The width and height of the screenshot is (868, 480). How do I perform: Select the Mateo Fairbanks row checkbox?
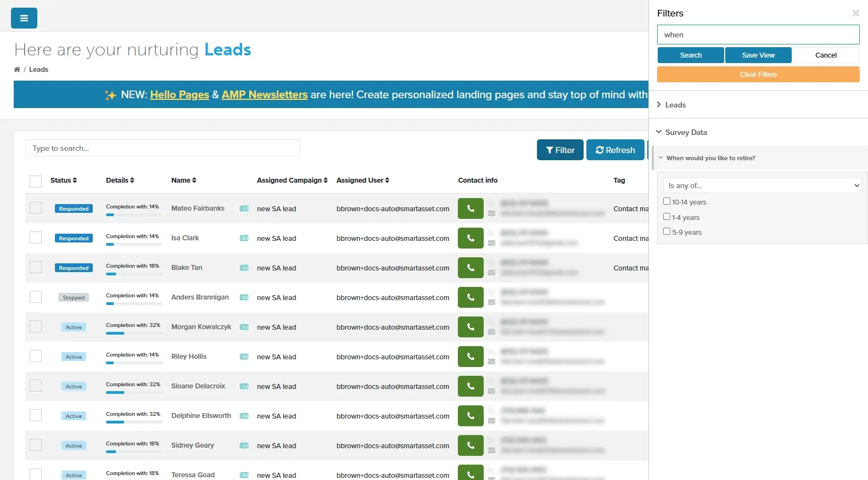point(36,208)
